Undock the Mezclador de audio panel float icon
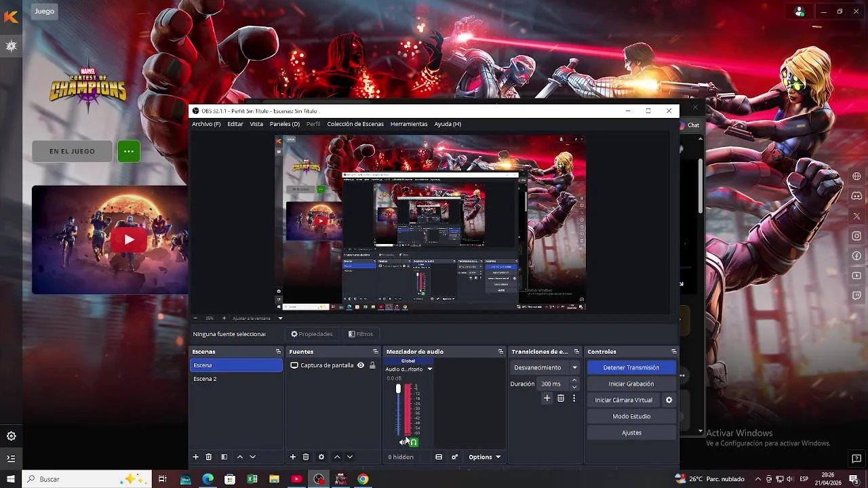The width and height of the screenshot is (868, 488). (x=501, y=352)
